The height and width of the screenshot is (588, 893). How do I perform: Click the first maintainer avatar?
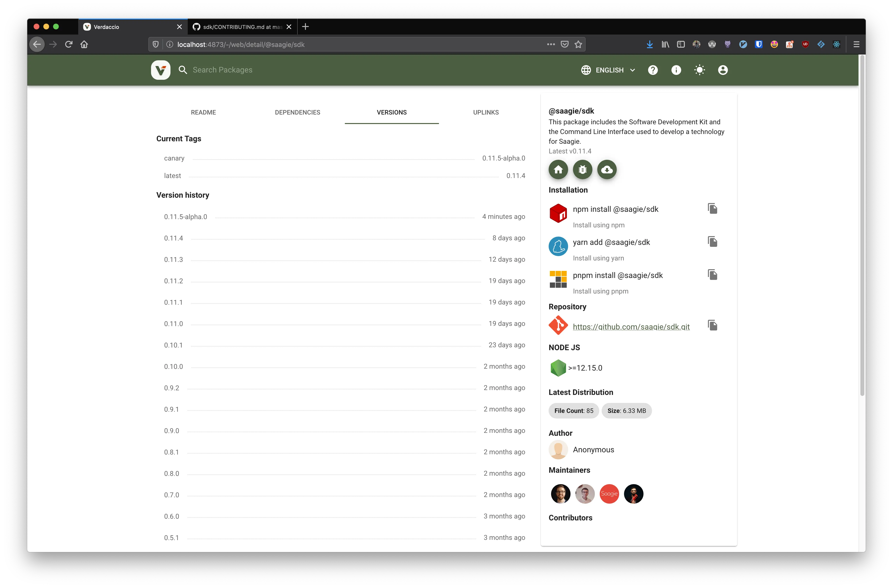[x=561, y=494]
